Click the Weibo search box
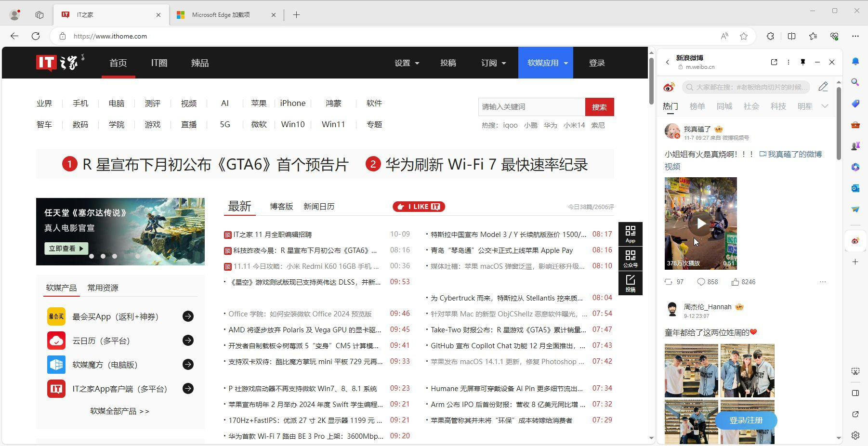 coord(746,87)
